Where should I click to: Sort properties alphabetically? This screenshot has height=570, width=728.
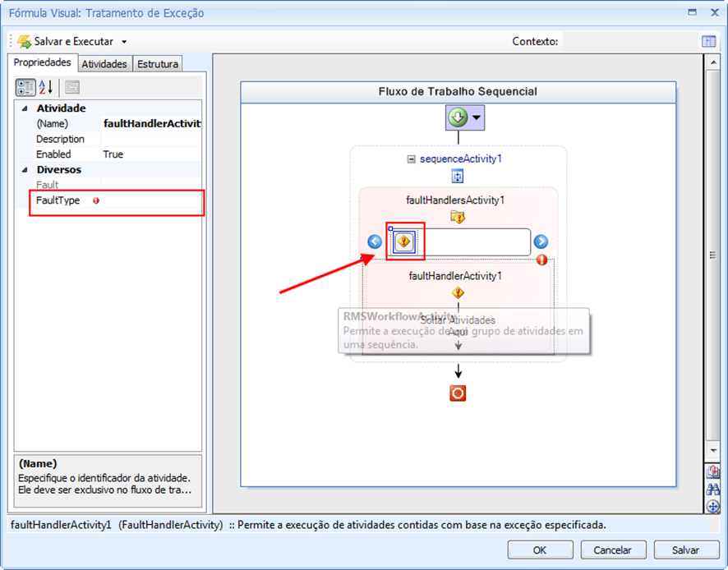[x=45, y=87]
